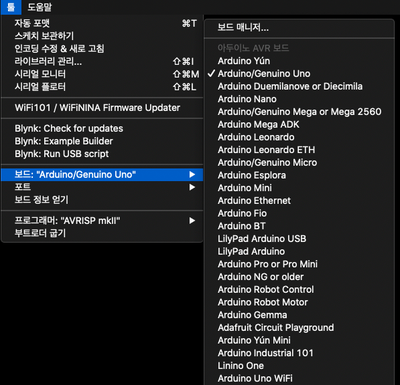Pick Arduino Nano board
This screenshot has width=400, height=385.
click(x=299, y=99)
